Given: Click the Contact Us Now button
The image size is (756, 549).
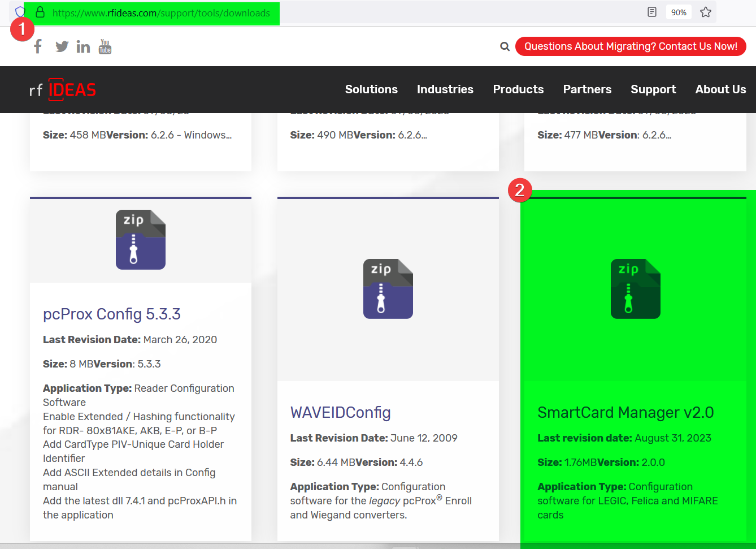Looking at the screenshot, I should coord(631,46).
